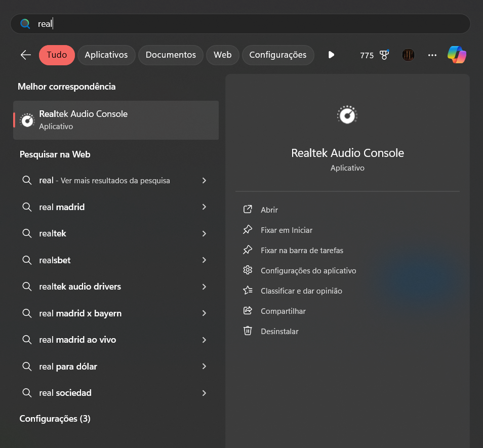Screen dimensions: 483x448
Task: Open the three-dot more options menu
Action: [x=432, y=55]
